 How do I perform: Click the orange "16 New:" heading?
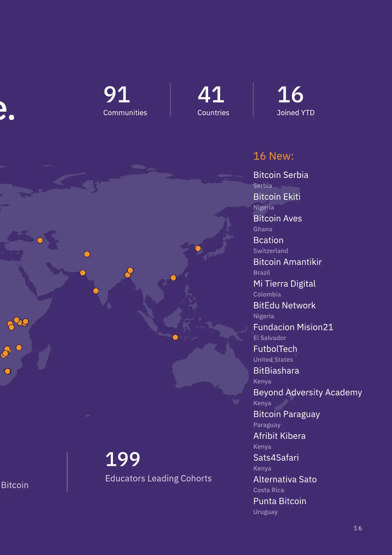273,156
